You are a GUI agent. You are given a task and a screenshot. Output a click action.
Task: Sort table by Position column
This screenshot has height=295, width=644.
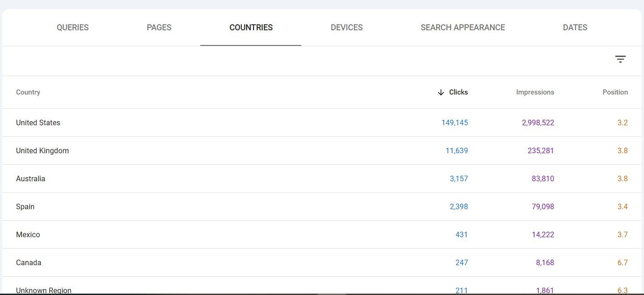click(x=615, y=92)
